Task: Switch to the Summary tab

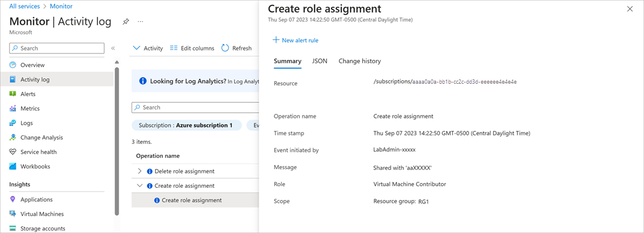Action: pyautogui.click(x=288, y=61)
